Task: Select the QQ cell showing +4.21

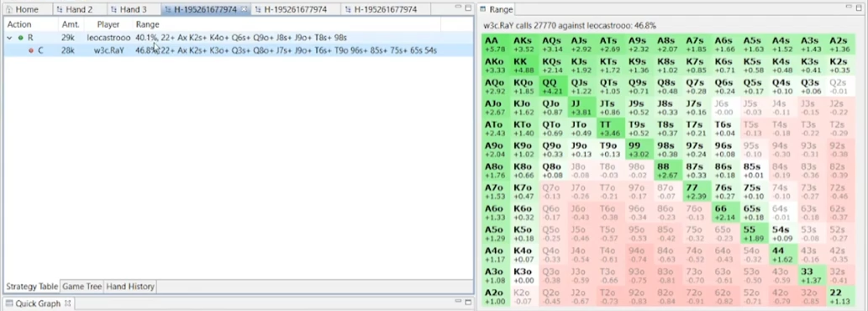Action: click(554, 87)
